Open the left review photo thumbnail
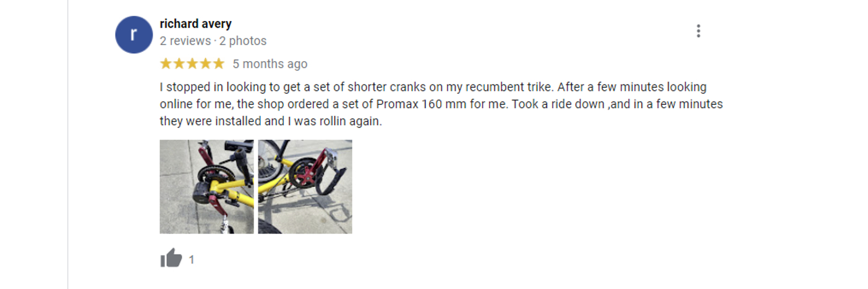This screenshot has width=868, height=289. pos(206,186)
